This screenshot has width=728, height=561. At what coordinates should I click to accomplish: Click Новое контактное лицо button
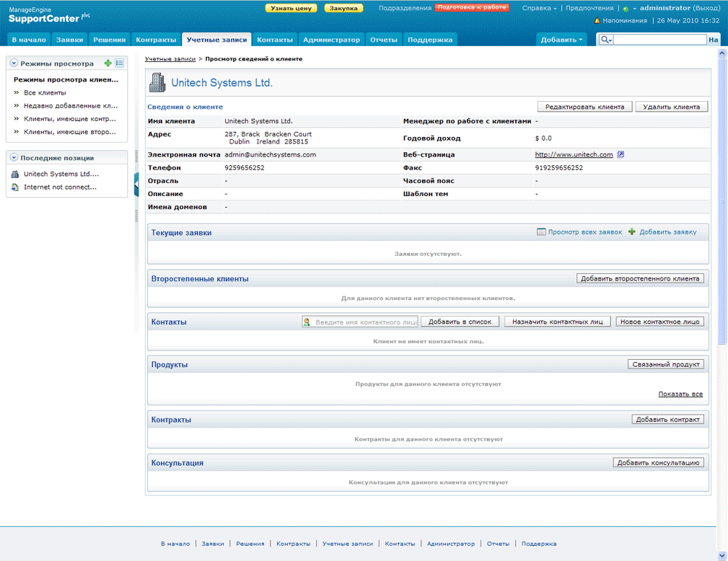click(x=659, y=322)
